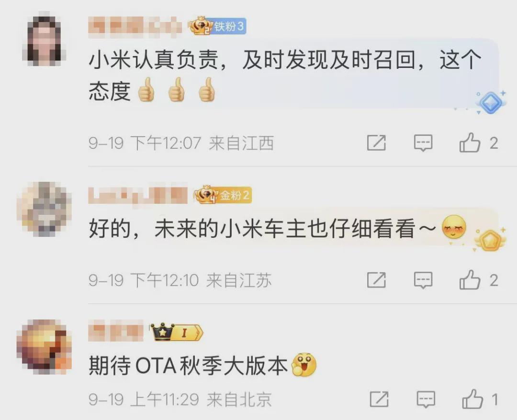Open the 金粉2 fan badge
This screenshot has width=517, height=420.
click(223, 195)
